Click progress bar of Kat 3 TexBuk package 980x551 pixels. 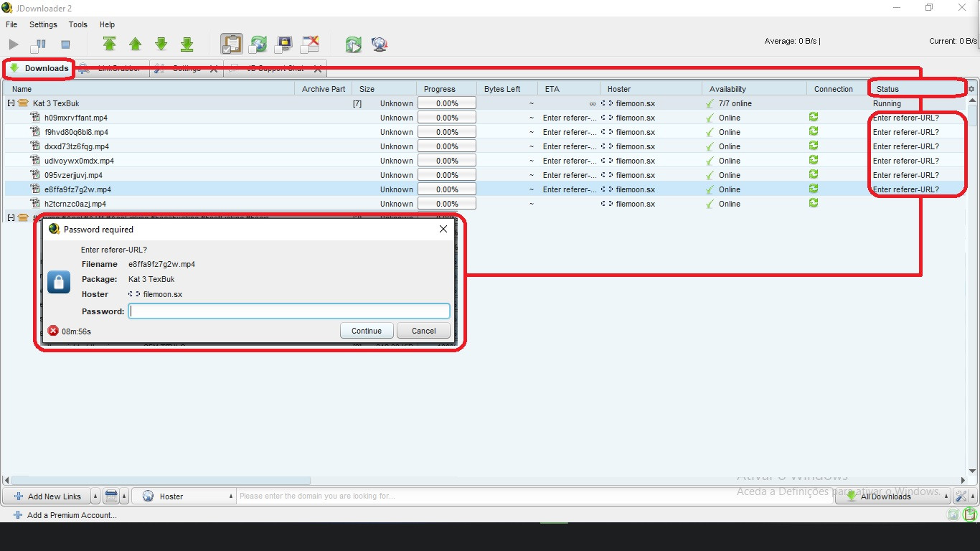click(x=447, y=103)
